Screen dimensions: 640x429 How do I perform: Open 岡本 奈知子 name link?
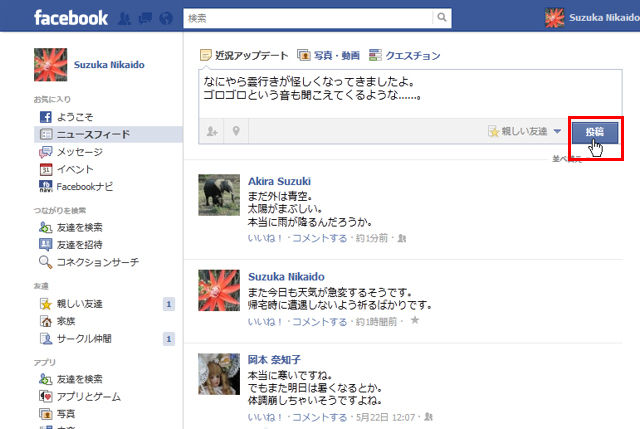coord(274,360)
